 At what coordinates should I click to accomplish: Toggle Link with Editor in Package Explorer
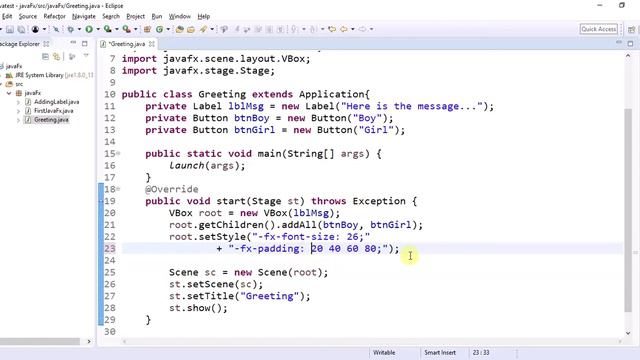57,57
